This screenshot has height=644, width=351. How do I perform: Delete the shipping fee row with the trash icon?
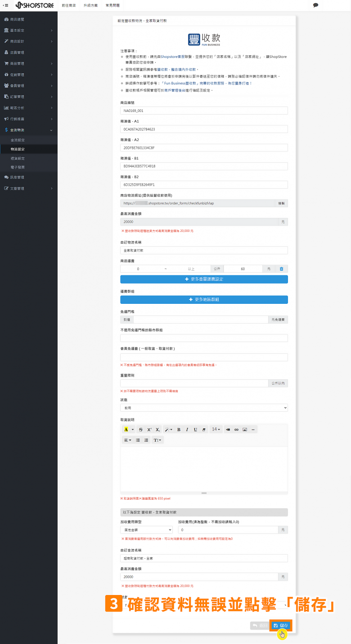pos(281,269)
